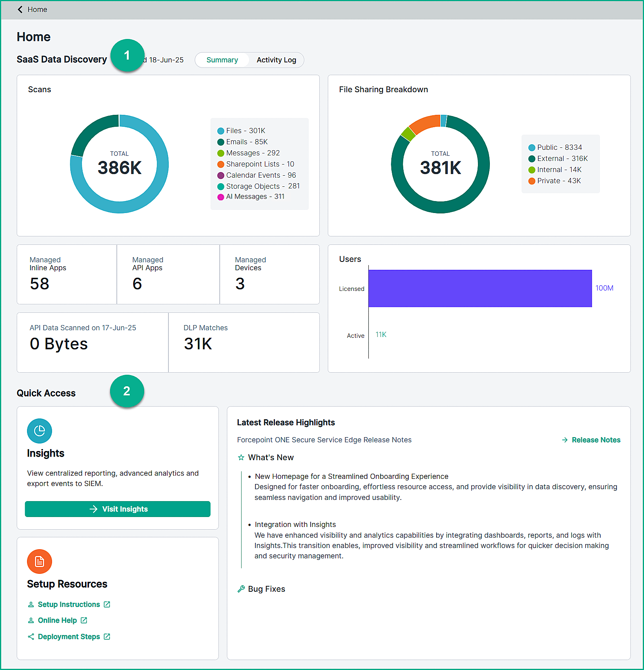Switch to the Summary tab
644x670 pixels.
[x=222, y=60]
